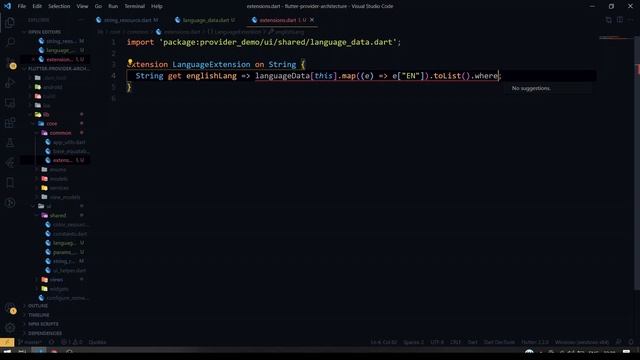The height and width of the screenshot is (360, 640).
Task: Click the UTF-8 encoding in status bar
Action: coord(437,342)
